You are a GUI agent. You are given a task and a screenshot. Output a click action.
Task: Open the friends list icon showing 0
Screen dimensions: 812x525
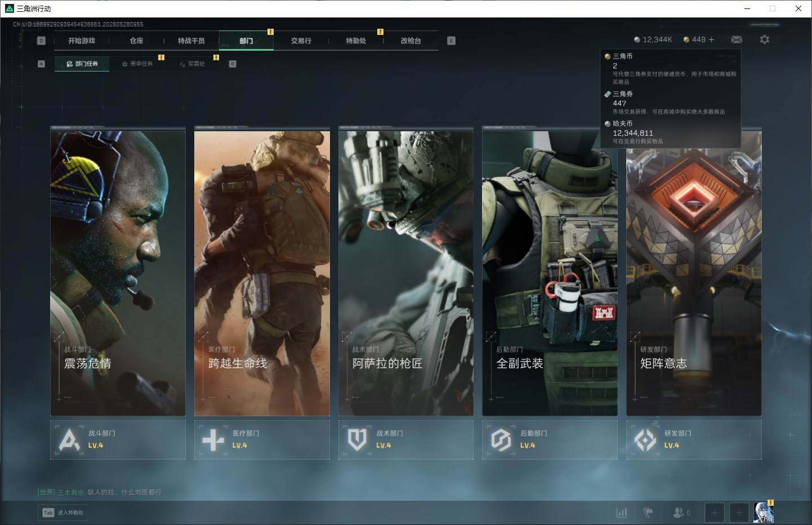(681, 513)
